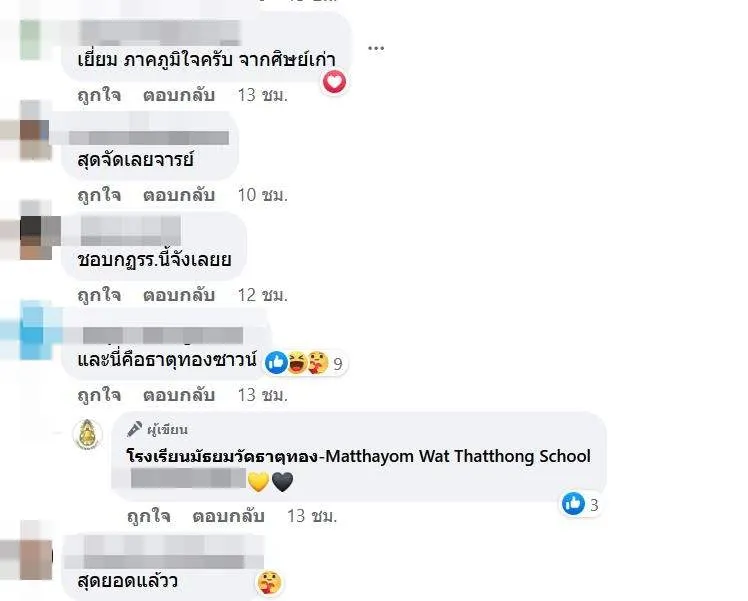Reply to the และนี่คือธาตุทองซาวน์ comment
748x601 pixels.
[x=179, y=395]
